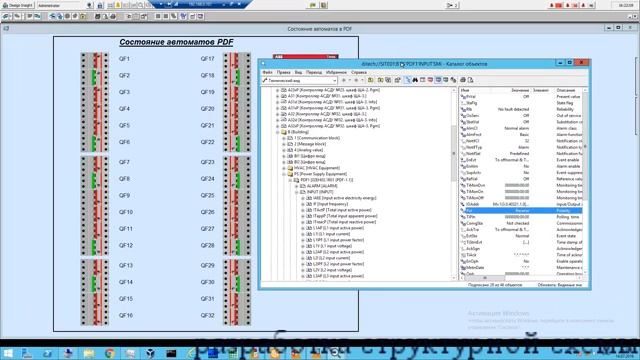Open the Вид menu in catalog window
640x360 pixels.
tap(298, 72)
